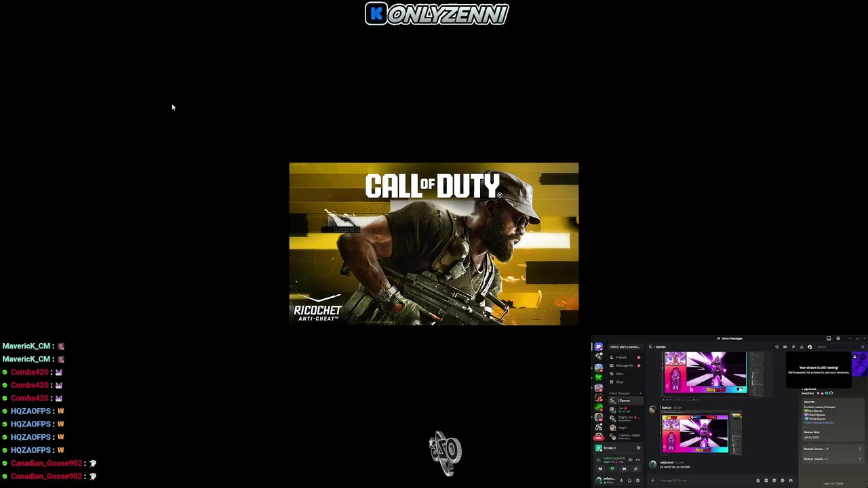Toggle user profile panel icon
The image size is (868, 488).
pyautogui.click(x=810, y=346)
